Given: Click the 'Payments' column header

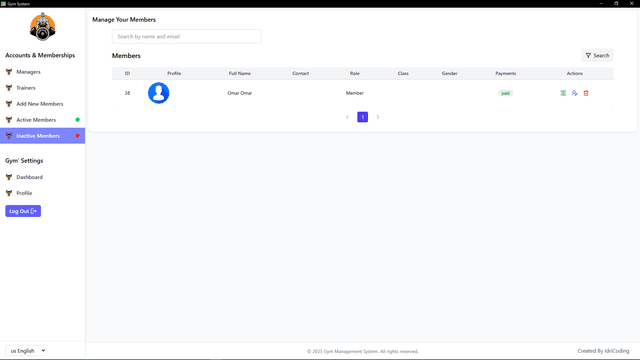Looking at the screenshot, I should (x=506, y=73).
